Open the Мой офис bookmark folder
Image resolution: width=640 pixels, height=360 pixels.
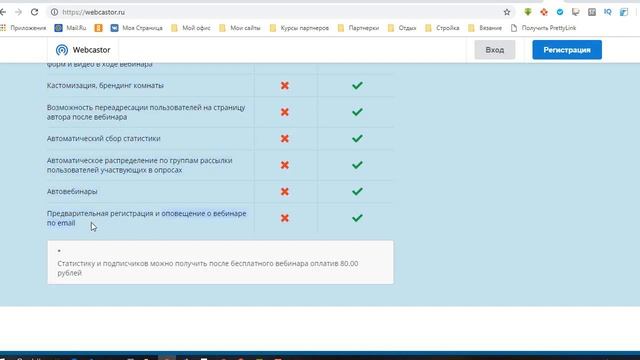[x=191, y=28]
